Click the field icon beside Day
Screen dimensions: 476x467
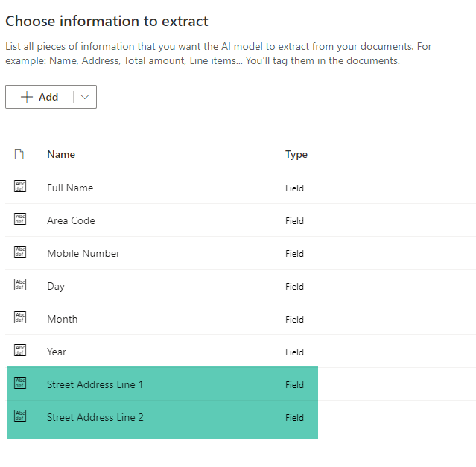tap(20, 286)
